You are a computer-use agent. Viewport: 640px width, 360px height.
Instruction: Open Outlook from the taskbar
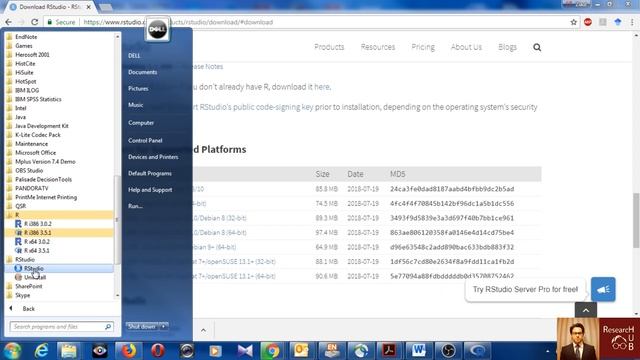click(302, 351)
